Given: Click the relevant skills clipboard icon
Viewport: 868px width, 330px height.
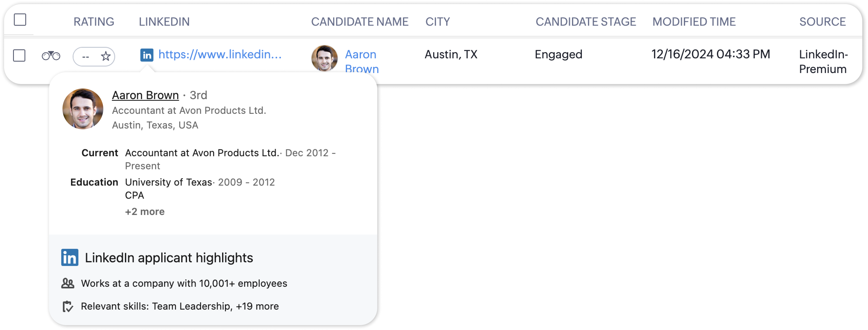Looking at the screenshot, I should click(x=68, y=306).
